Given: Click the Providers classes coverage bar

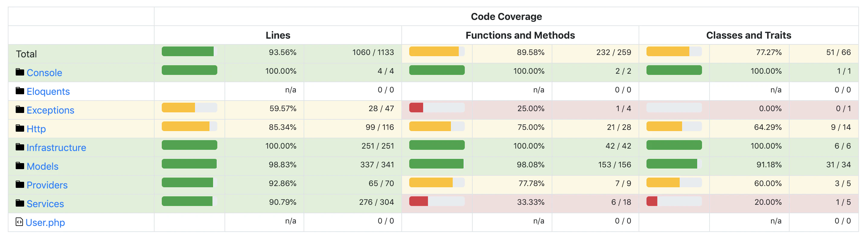Looking at the screenshot, I should pyautogui.click(x=674, y=183).
